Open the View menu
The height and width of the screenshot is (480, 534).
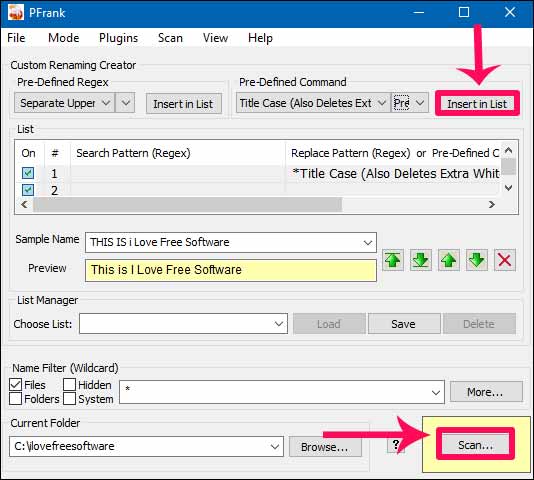point(216,38)
